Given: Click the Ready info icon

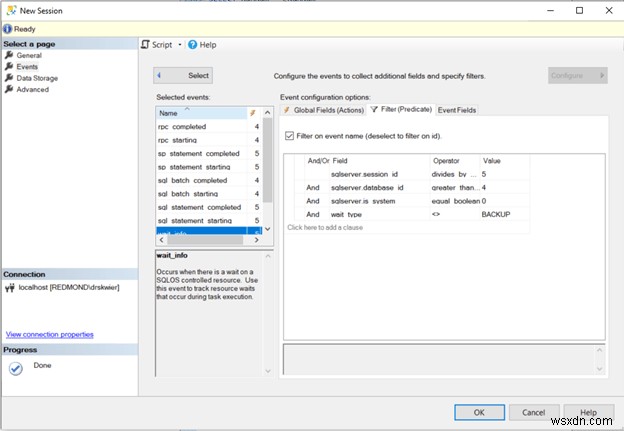Looking at the screenshot, I should tap(8, 29).
